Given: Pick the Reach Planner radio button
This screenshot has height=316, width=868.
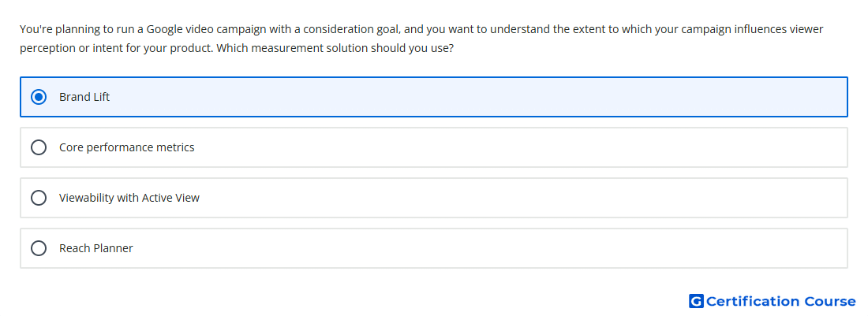Looking at the screenshot, I should point(39,248).
